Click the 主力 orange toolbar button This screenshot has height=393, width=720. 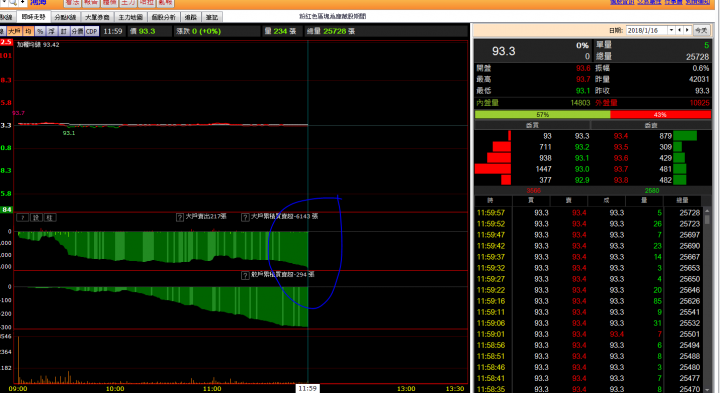click(128, 3)
